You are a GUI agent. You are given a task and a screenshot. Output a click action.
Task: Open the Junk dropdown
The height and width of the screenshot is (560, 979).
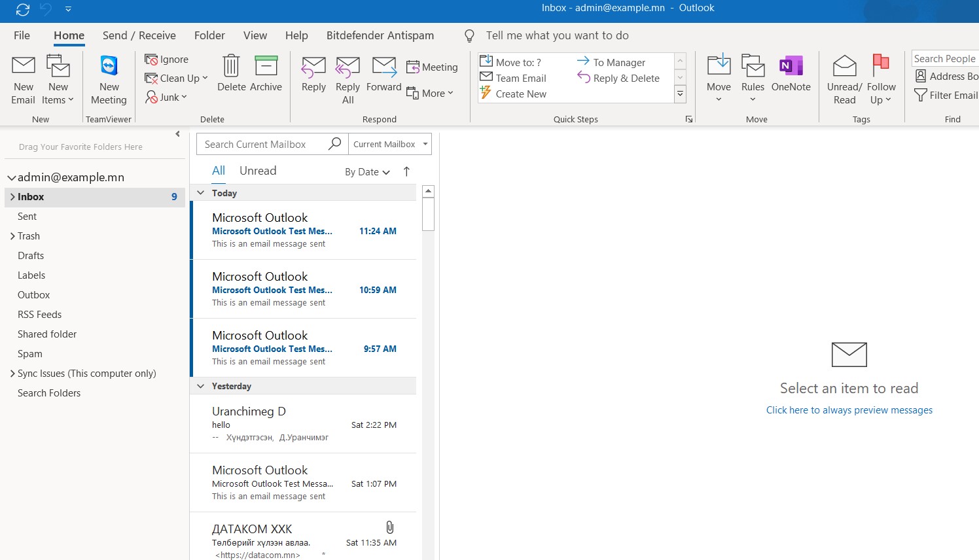pos(166,97)
